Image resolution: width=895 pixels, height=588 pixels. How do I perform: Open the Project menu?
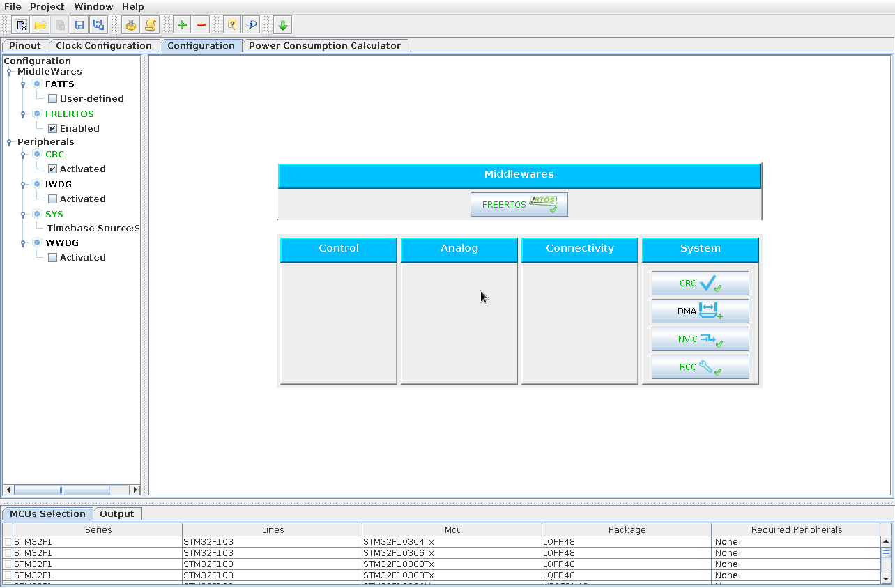tap(47, 6)
